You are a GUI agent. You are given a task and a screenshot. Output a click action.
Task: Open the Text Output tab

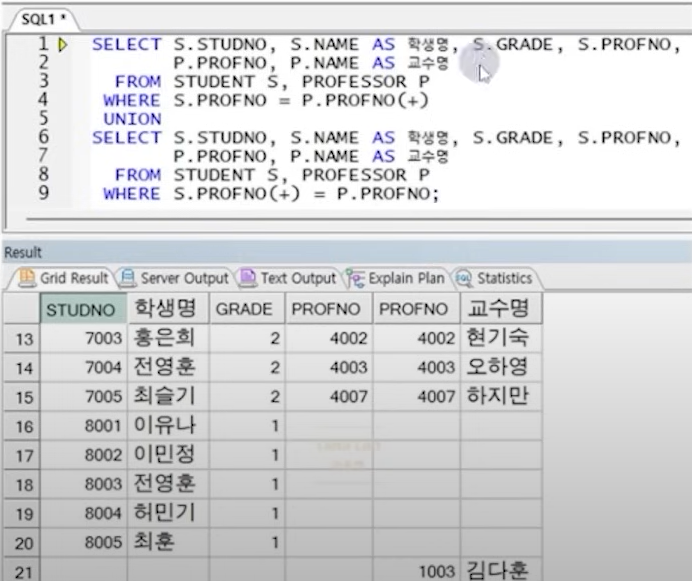pyautogui.click(x=288, y=278)
